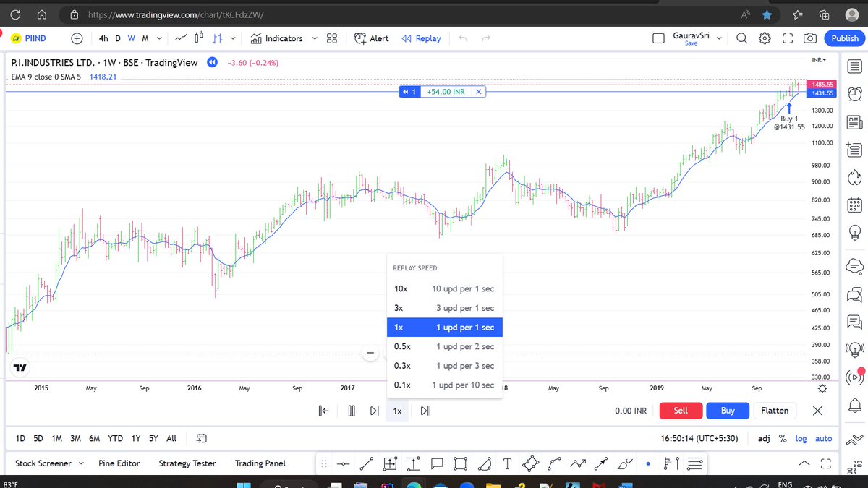The width and height of the screenshot is (868, 488).
Task: Select 0.3x replay speed
Action: click(x=444, y=366)
